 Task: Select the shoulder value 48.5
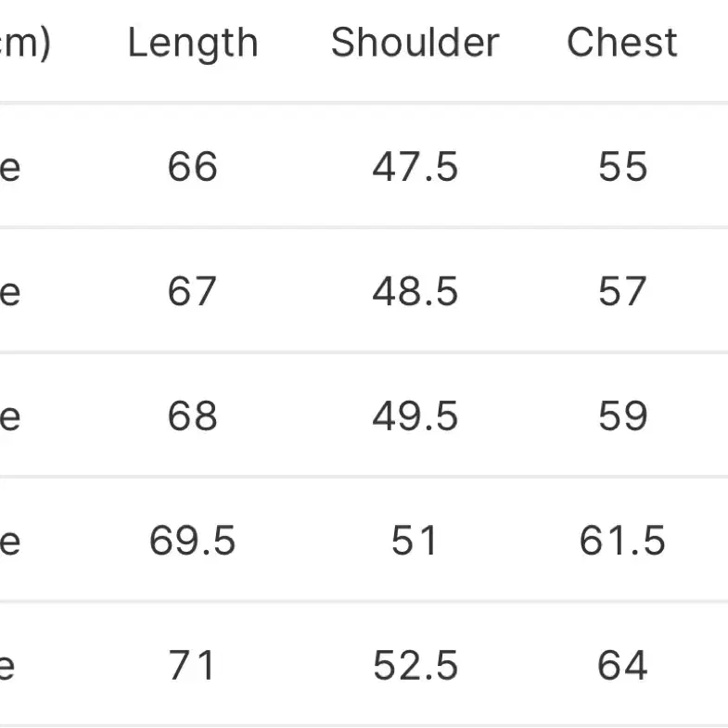(415, 291)
